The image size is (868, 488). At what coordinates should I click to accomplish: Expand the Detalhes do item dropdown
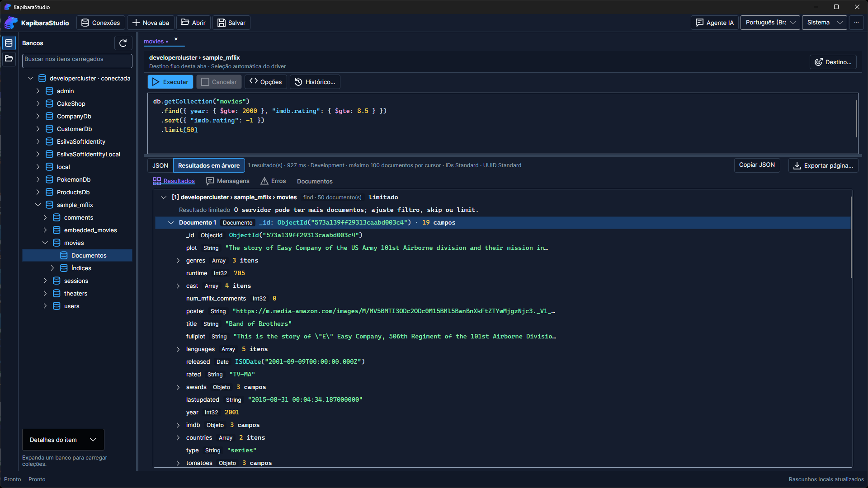tap(63, 440)
